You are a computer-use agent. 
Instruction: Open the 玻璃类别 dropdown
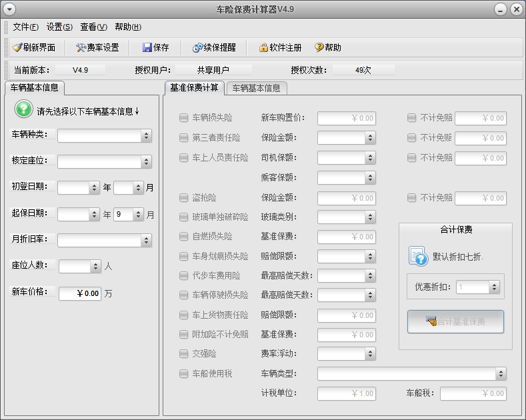pyautogui.click(x=347, y=217)
